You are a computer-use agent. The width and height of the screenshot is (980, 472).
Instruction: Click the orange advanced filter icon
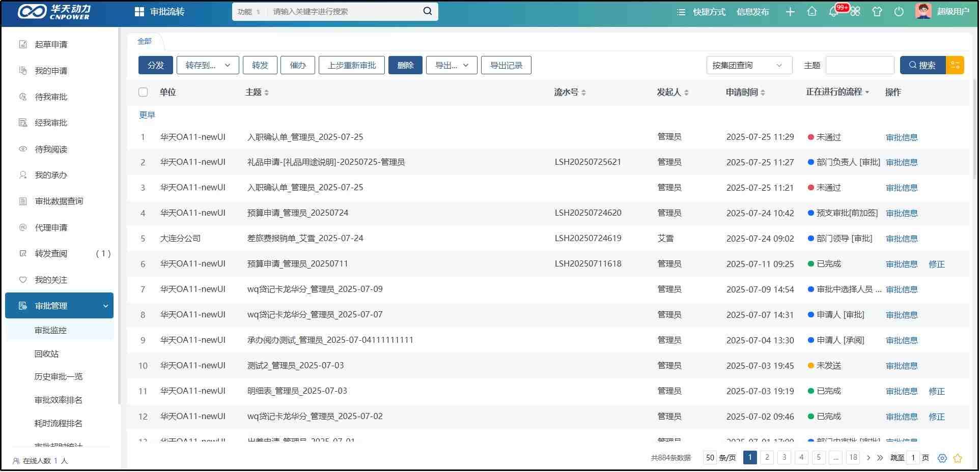(955, 65)
